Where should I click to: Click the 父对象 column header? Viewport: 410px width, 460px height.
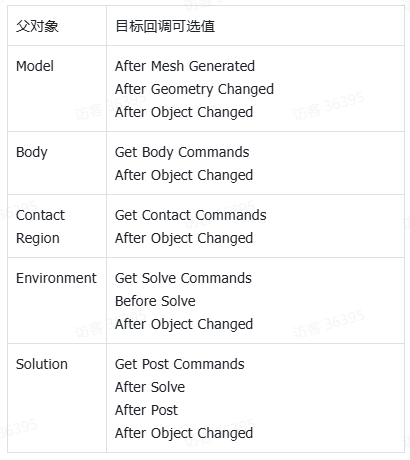(37, 26)
